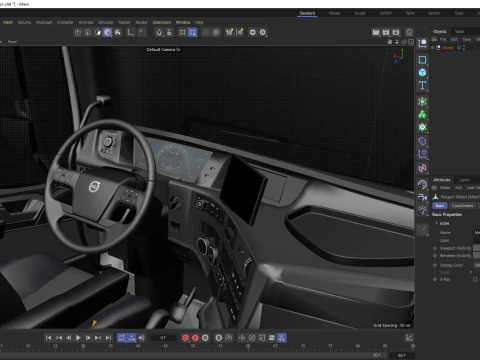
Task: Go to start of animation
Action: click(x=49, y=338)
